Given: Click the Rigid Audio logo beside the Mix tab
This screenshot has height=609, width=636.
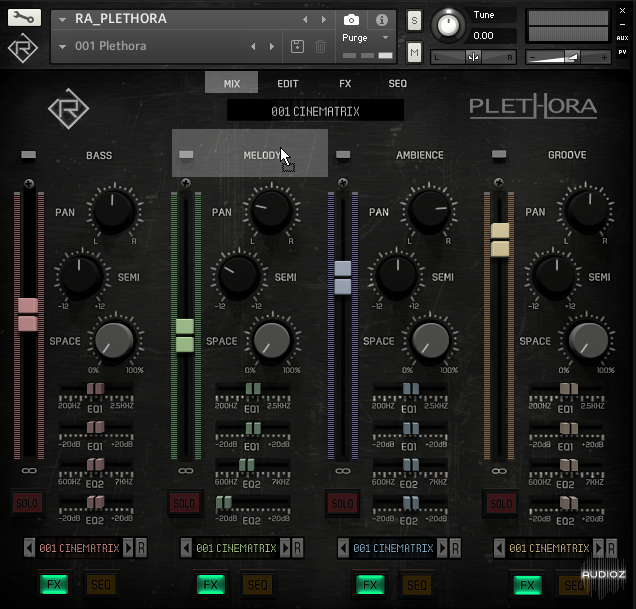Looking at the screenshot, I should click(x=69, y=109).
